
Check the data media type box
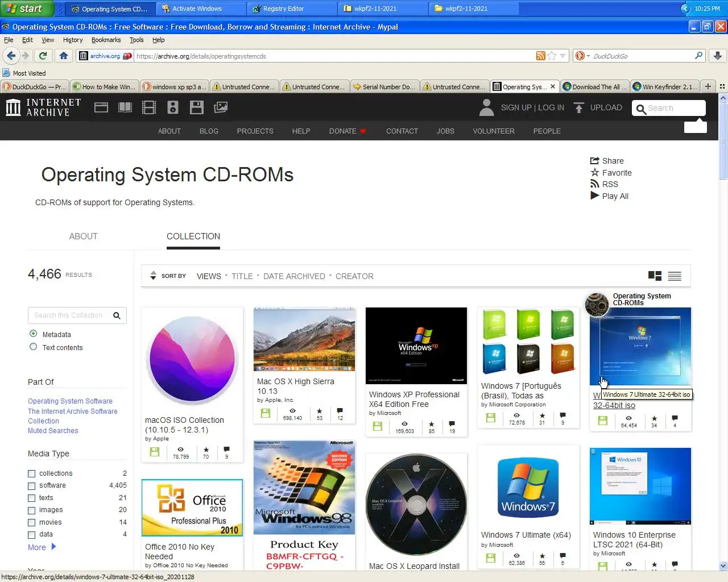pyautogui.click(x=32, y=535)
